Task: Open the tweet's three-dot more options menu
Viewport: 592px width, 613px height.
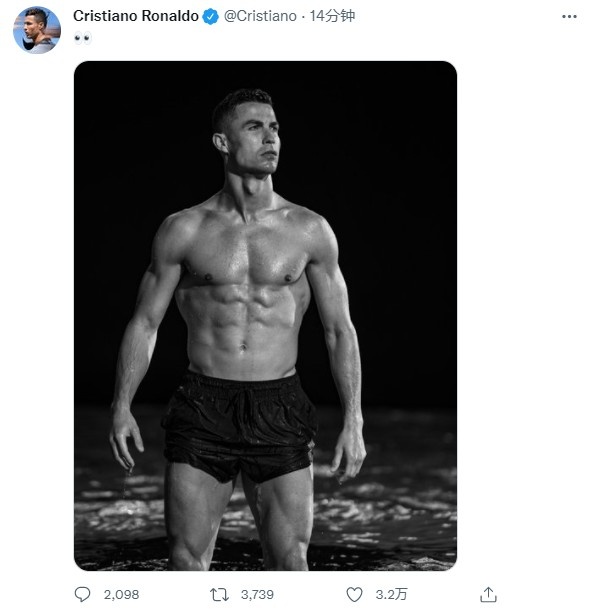Action: click(569, 16)
